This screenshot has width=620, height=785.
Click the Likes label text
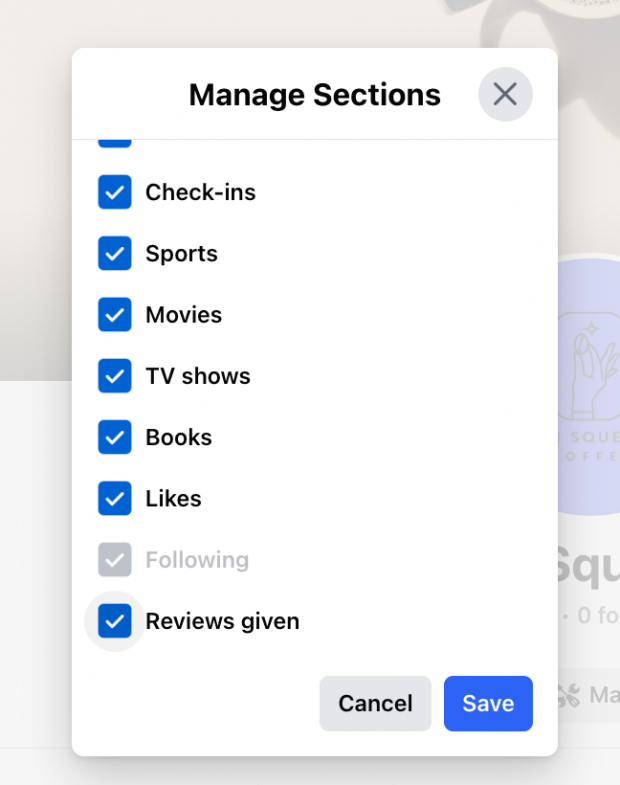coord(173,499)
